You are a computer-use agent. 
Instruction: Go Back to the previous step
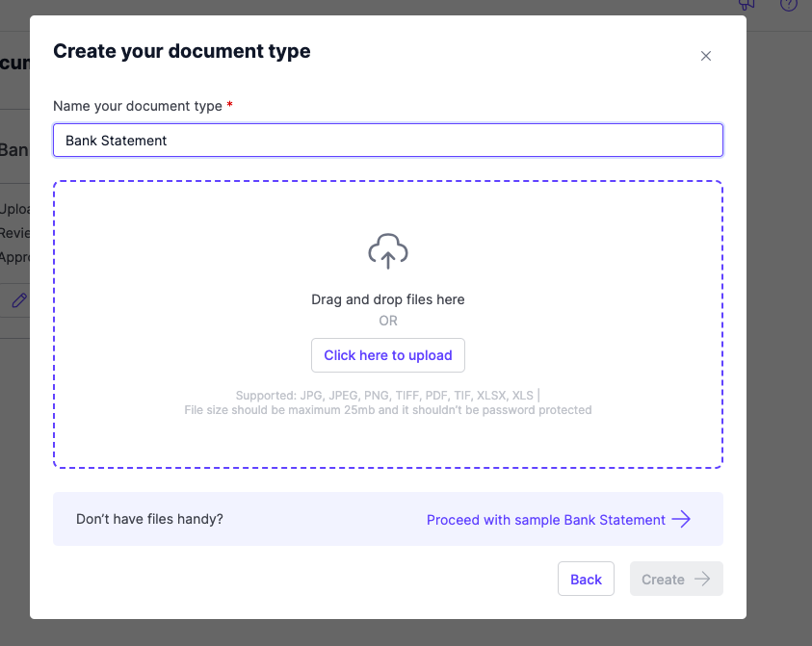586,579
